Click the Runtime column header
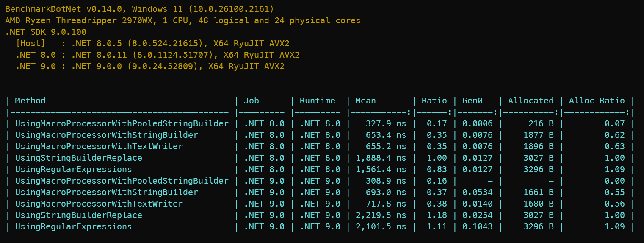Image resolution: width=644 pixels, height=243 pixels. 318,101
